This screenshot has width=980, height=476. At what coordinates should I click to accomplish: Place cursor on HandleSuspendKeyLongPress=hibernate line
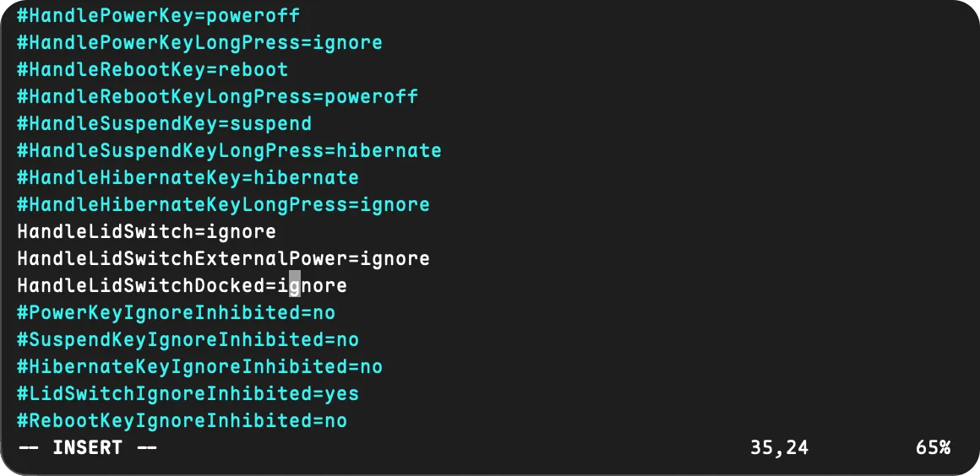(x=229, y=150)
